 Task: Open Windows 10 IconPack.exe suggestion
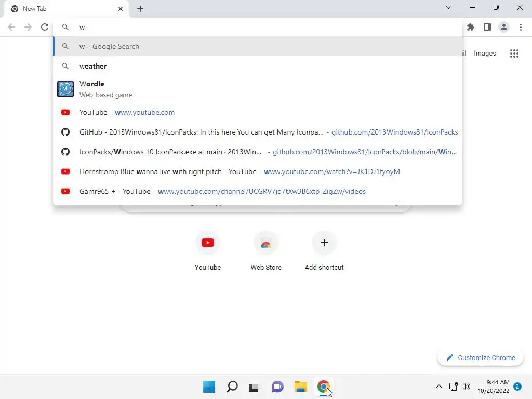[x=258, y=152]
